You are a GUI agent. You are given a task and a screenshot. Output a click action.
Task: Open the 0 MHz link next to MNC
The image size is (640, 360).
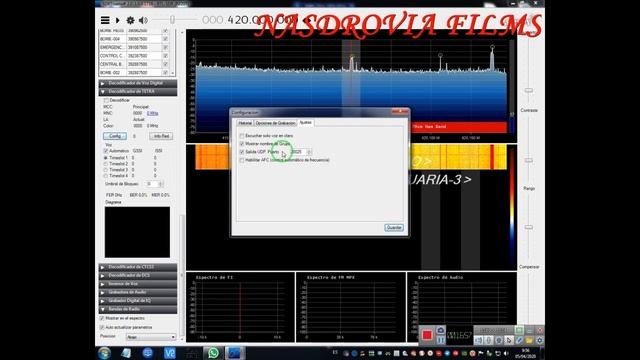coord(153,113)
